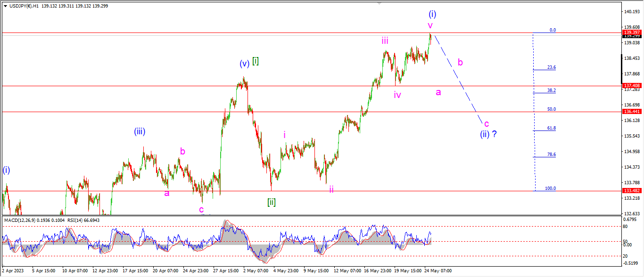The width and height of the screenshot is (644, 277).
Task: Select the green [i] wave label
Action: 255,61
